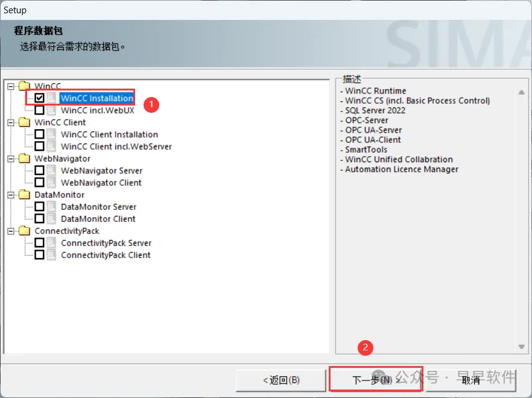Screen dimensions: 532x398
Task: Collapse the ConnectivityPack tree node
Action: tap(11, 231)
